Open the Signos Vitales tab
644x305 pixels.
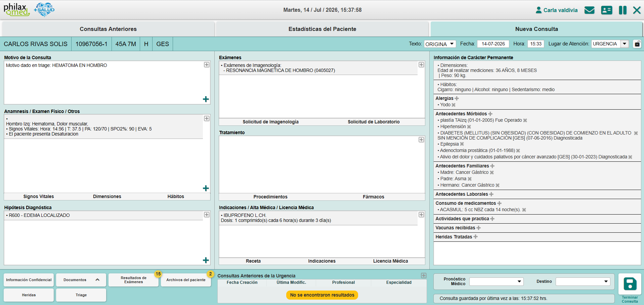pos(39,196)
